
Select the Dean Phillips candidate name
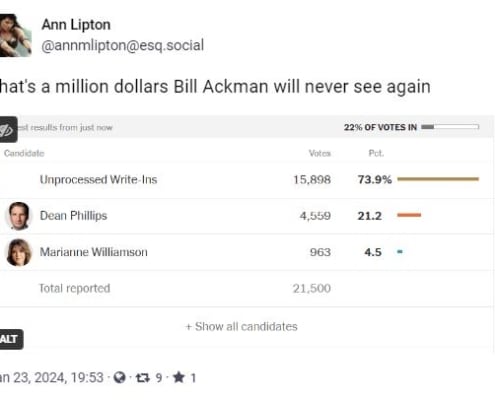[x=73, y=216]
